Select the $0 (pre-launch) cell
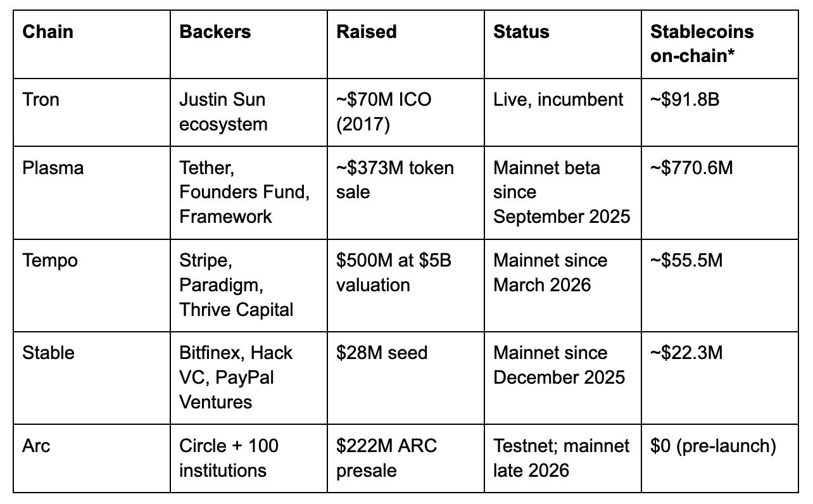813x504 pixels. pyautogui.click(x=720, y=458)
